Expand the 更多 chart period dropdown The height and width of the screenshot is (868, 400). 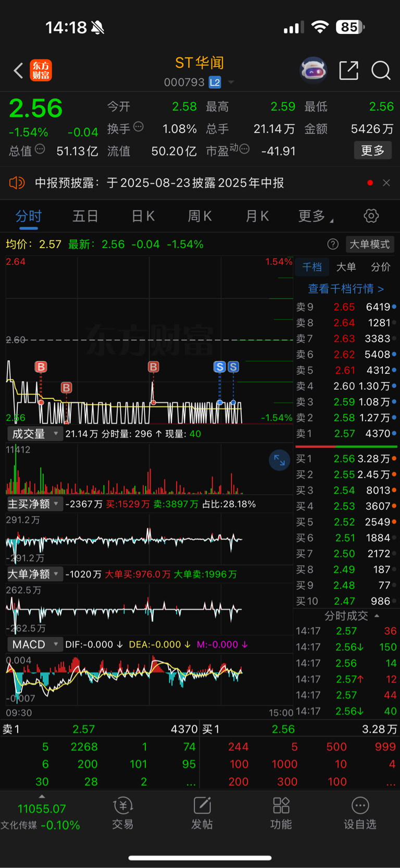(x=316, y=216)
